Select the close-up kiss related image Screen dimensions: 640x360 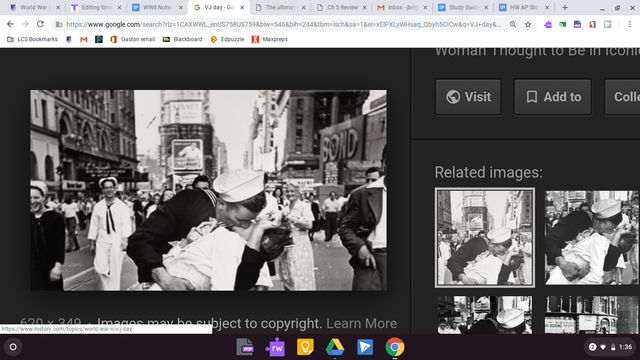click(x=592, y=238)
